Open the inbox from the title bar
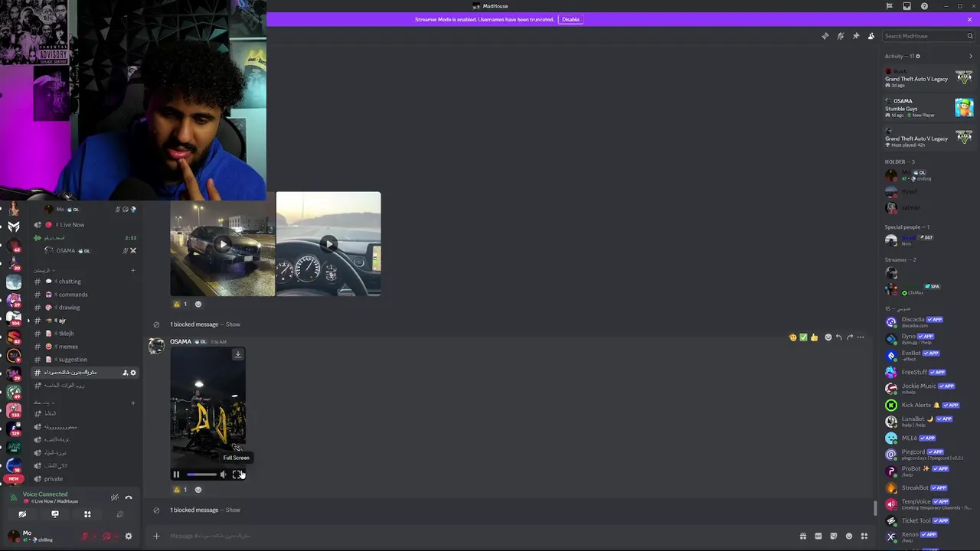Image resolution: width=980 pixels, height=551 pixels. point(906,6)
